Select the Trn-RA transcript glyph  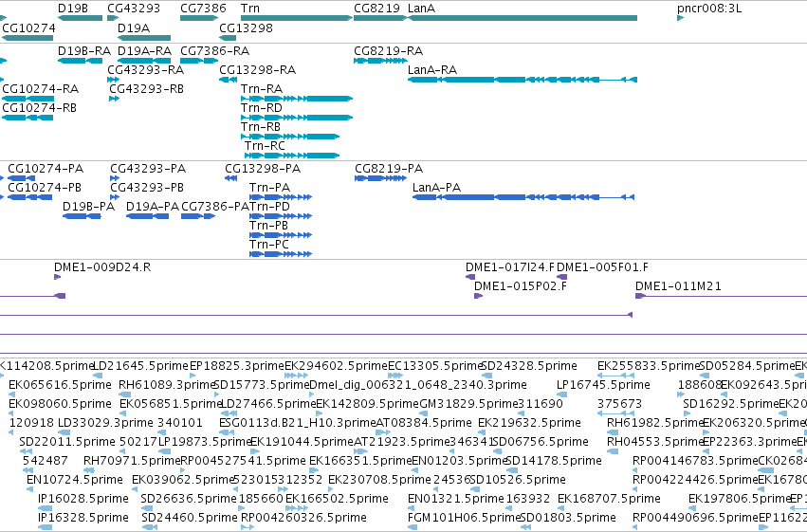297,99
